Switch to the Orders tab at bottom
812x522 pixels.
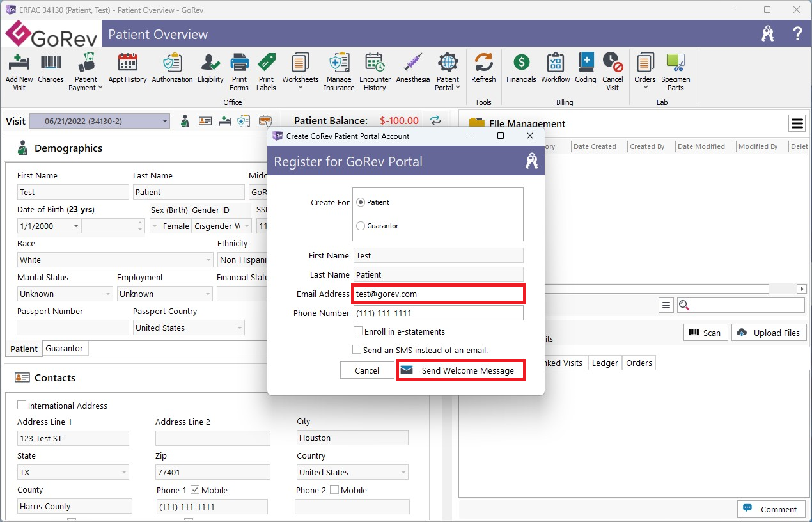(x=639, y=363)
